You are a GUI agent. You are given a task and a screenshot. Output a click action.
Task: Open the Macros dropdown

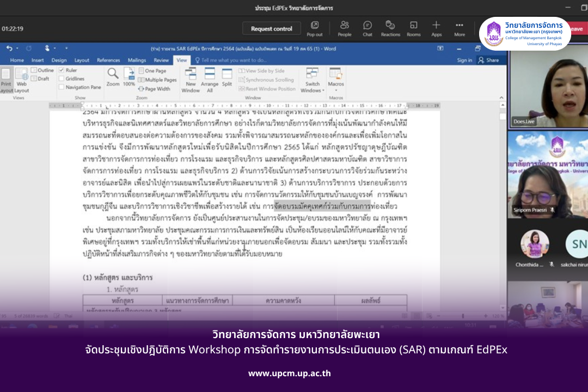(335, 80)
